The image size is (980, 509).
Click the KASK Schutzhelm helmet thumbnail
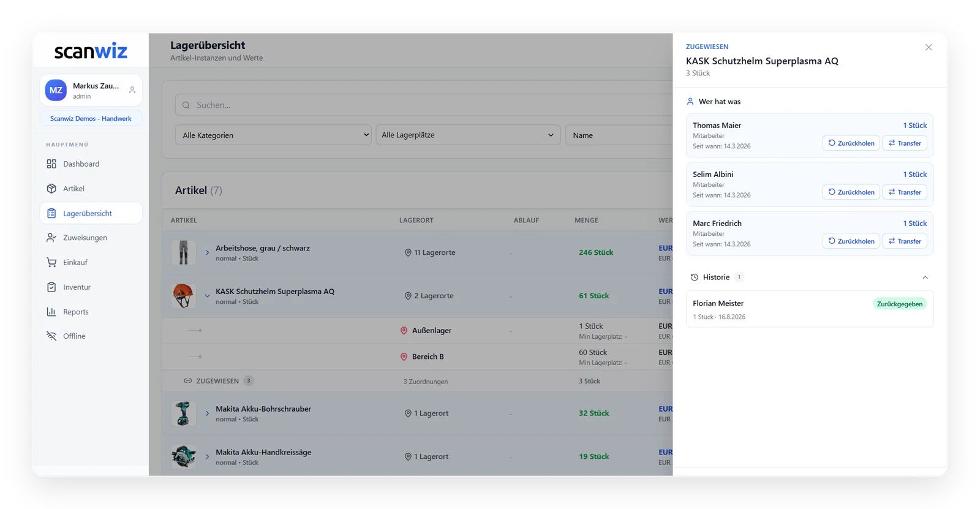(x=183, y=296)
